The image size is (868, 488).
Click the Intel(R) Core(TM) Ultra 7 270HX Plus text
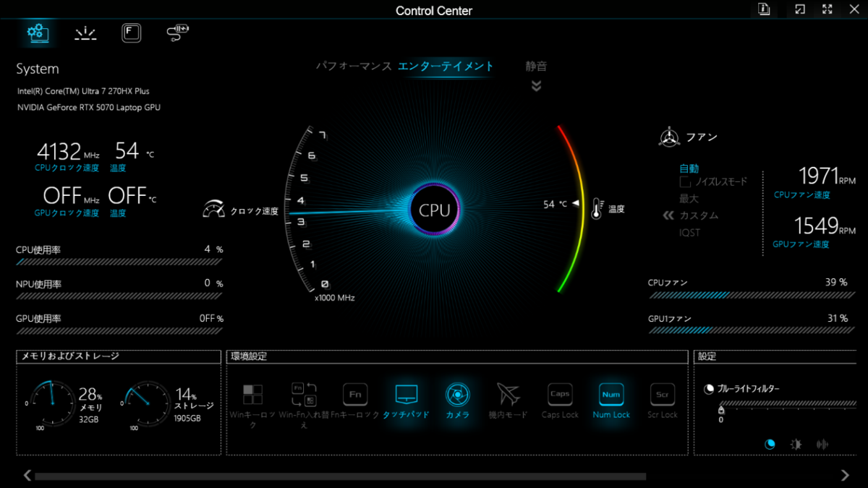pos(83,91)
